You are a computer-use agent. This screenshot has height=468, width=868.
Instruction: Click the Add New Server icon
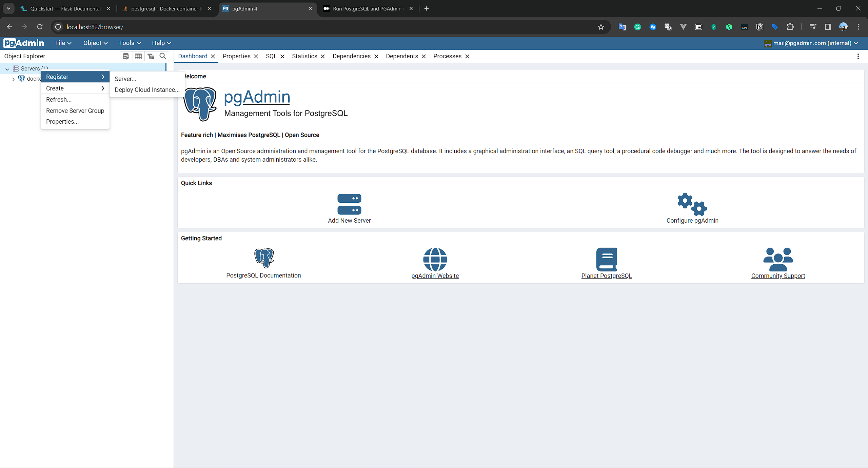pos(349,204)
